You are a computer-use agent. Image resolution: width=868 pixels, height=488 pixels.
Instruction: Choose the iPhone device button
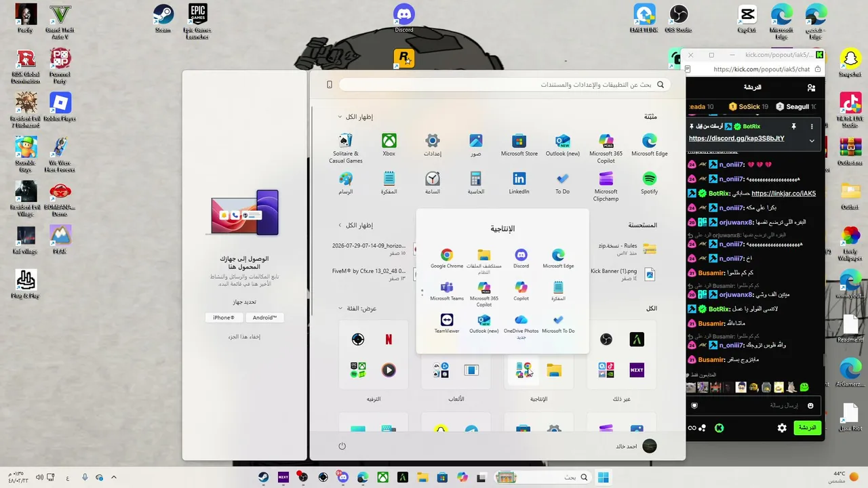(224, 317)
